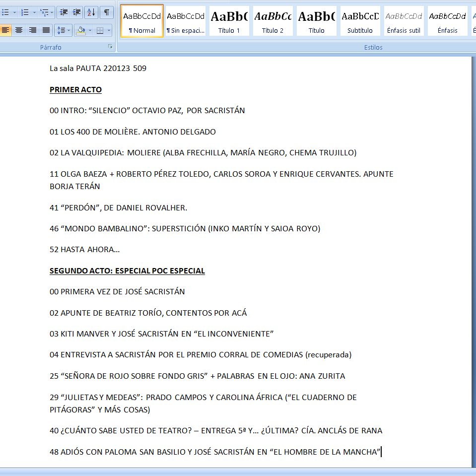The height and width of the screenshot is (476, 476).
Task: Click the line '00 INTRO: “SILENCIO” OCTAVIO PAZ'
Action: (147, 111)
